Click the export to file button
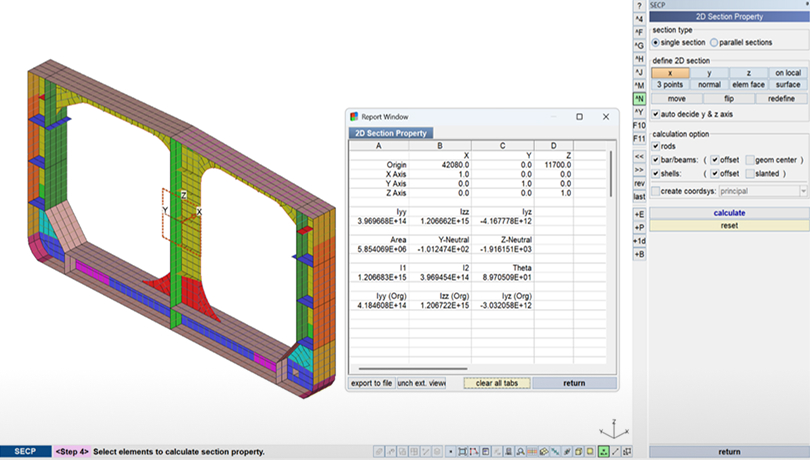This screenshot has width=810, height=460. point(370,383)
